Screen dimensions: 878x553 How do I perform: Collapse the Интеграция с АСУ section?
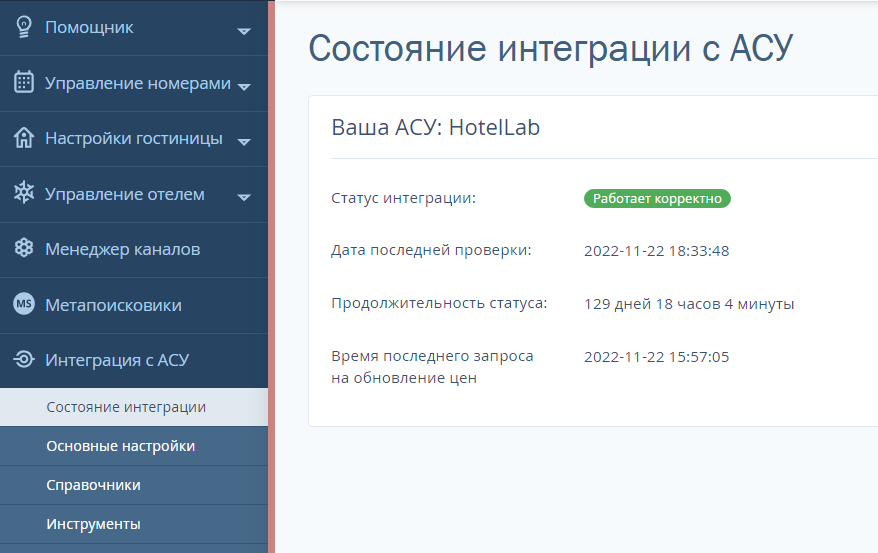(117, 360)
